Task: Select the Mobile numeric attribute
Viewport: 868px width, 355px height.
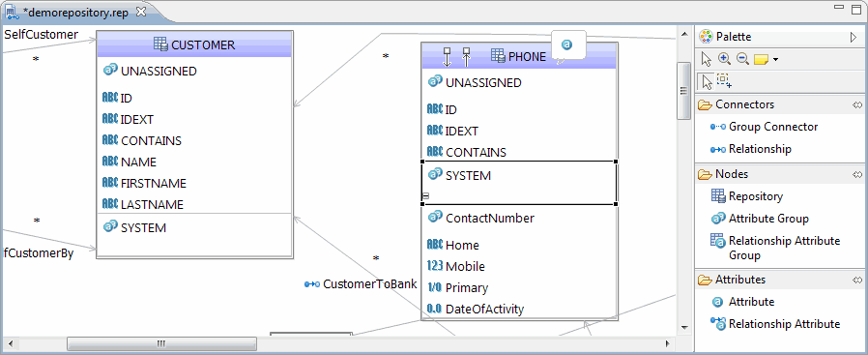Action: (x=456, y=266)
